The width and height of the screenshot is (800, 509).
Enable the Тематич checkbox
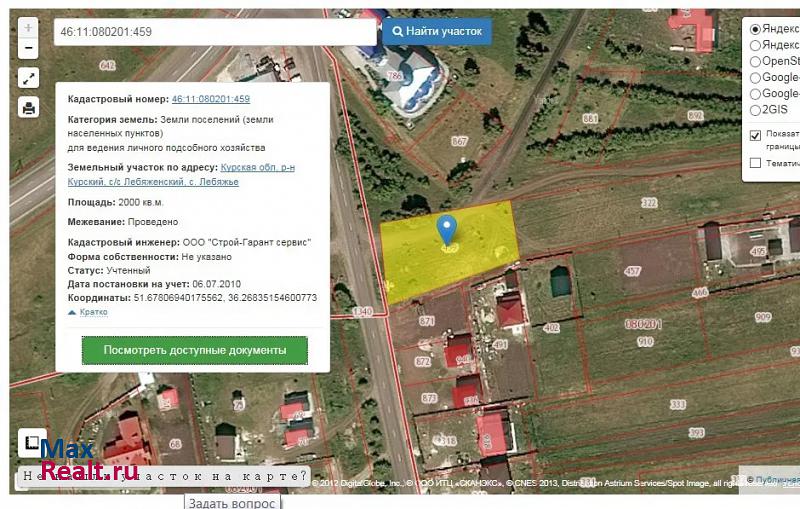(x=756, y=163)
